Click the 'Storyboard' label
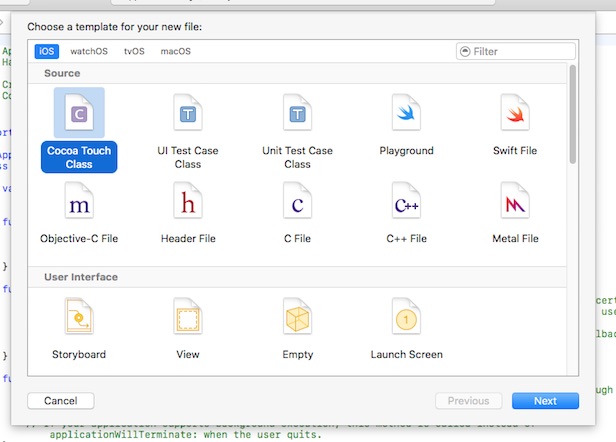 pyautogui.click(x=79, y=354)
